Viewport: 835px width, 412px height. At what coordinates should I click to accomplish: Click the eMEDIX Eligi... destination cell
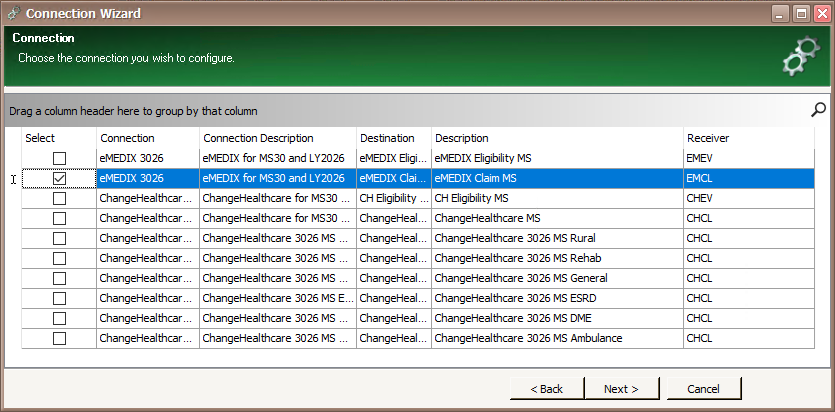394,158
